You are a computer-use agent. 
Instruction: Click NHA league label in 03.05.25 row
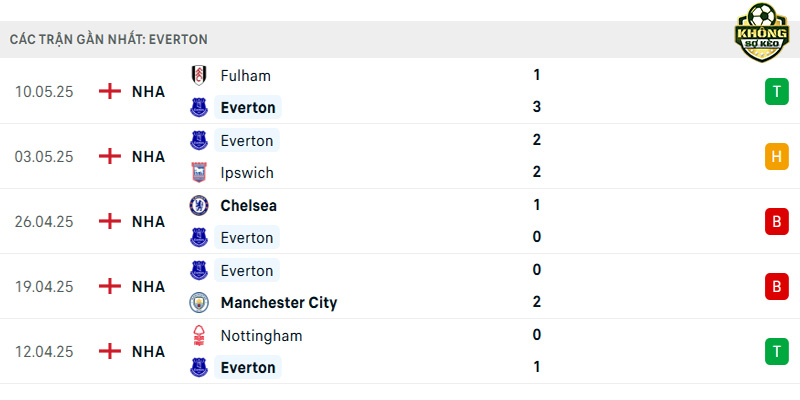(148, 157)
